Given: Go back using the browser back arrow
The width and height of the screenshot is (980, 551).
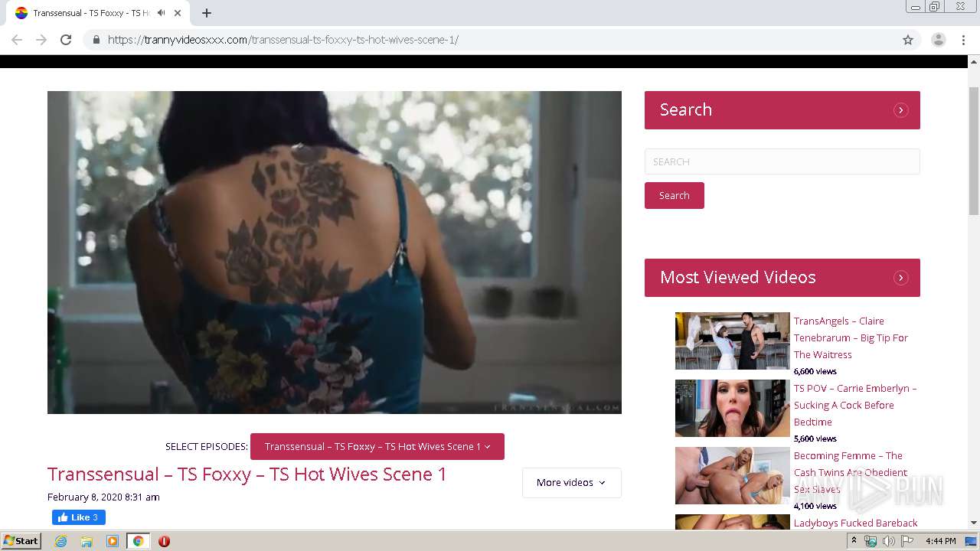Looking at the screenshot, I should [17, 40].
